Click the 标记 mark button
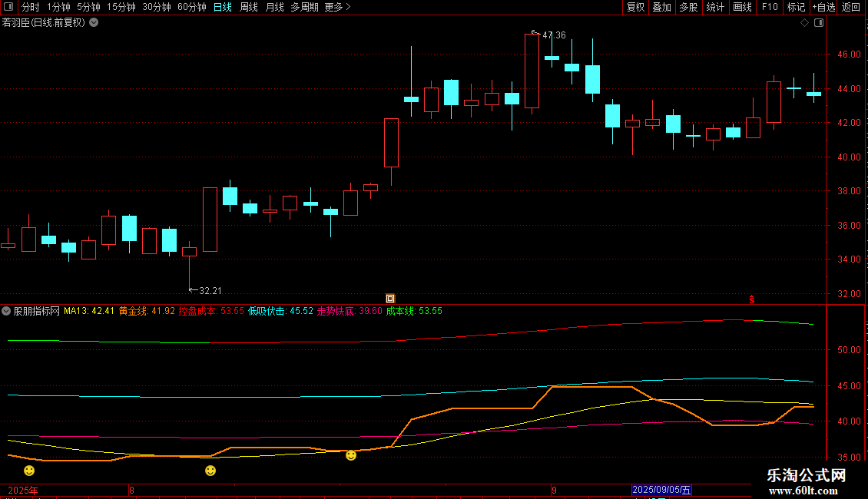Image resolution: width=868 pixels, height=499 pixels. click(796, 7)
